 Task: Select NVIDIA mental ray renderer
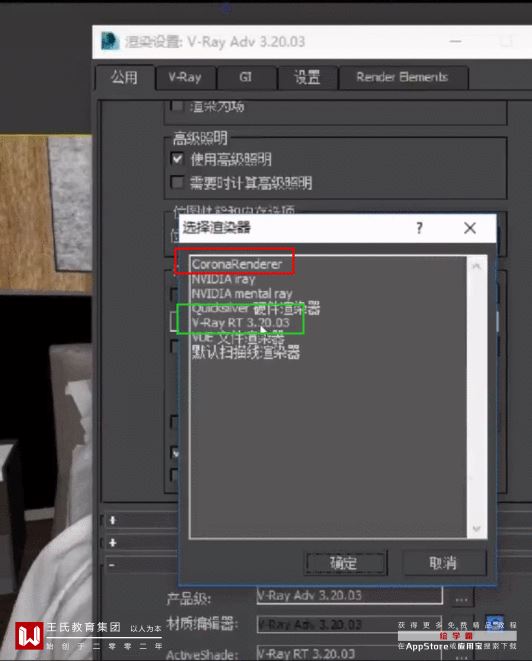tap(242, 294)
